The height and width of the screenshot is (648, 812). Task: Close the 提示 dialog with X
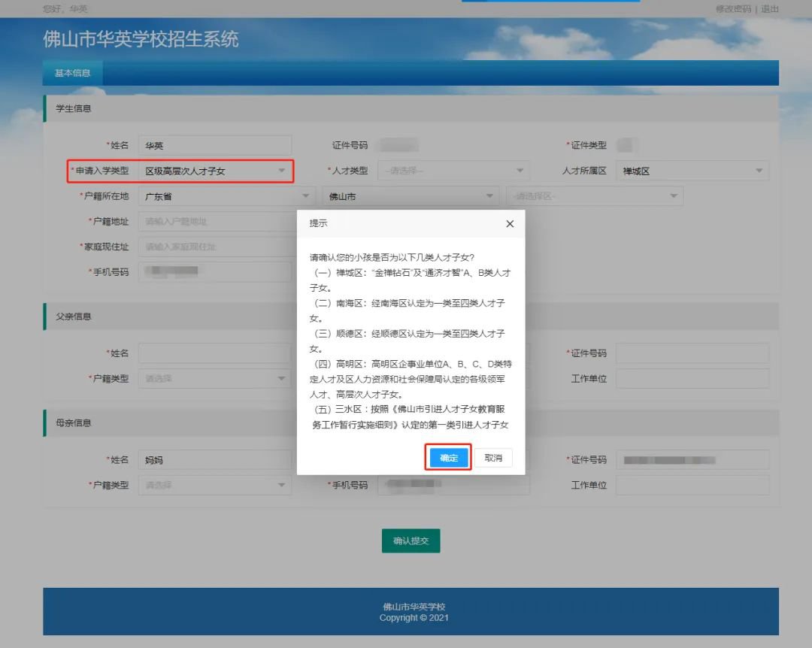[510, 224]
